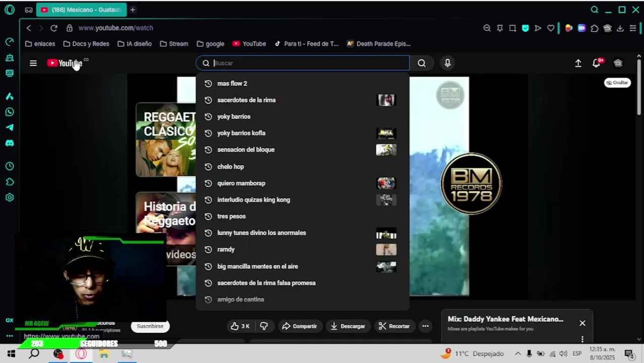Open the 'google' bookmarks folder
Screen dimensions: 644x363
pos(211,44)
